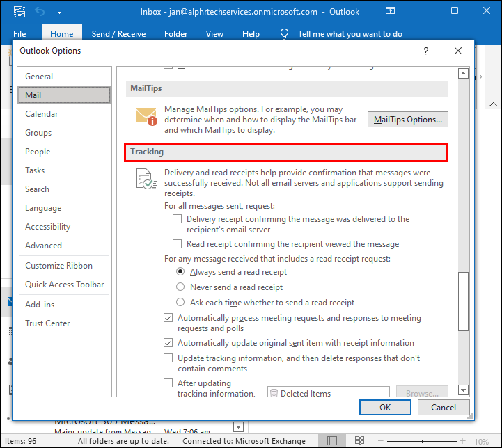Click the MailTips envelope icon
Viewport: 502px width, 448px height.
147,117
